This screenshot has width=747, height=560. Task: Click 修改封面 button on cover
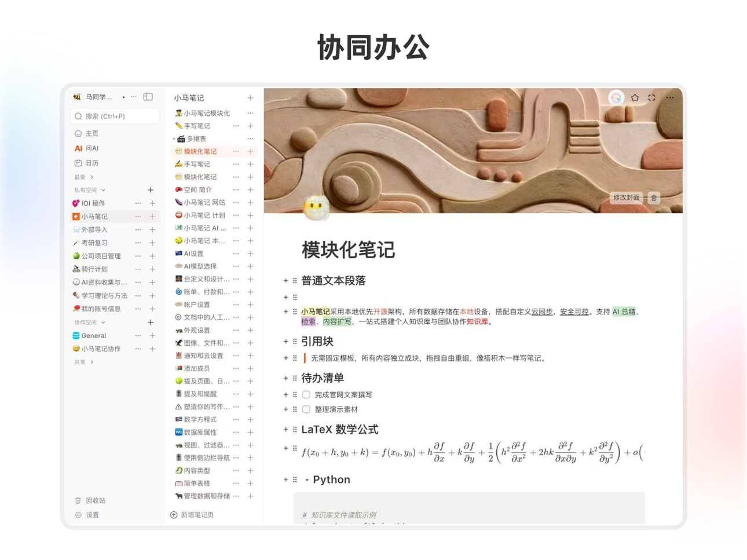point(626,198)
